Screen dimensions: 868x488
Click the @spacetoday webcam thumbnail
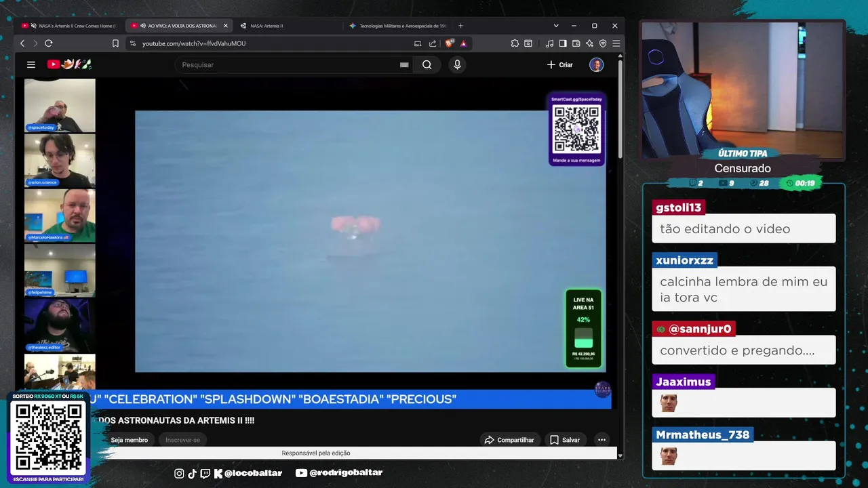[x=60, y=105]
